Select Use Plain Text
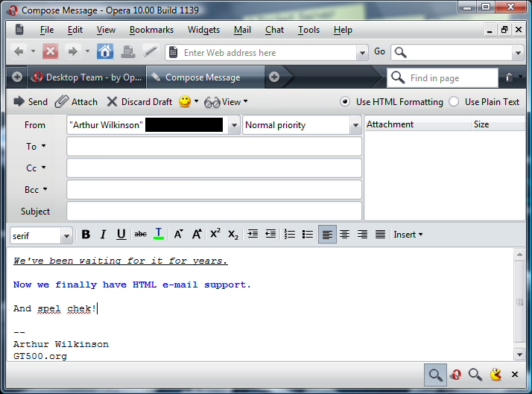The image size is (532, 394). (484, 102)
